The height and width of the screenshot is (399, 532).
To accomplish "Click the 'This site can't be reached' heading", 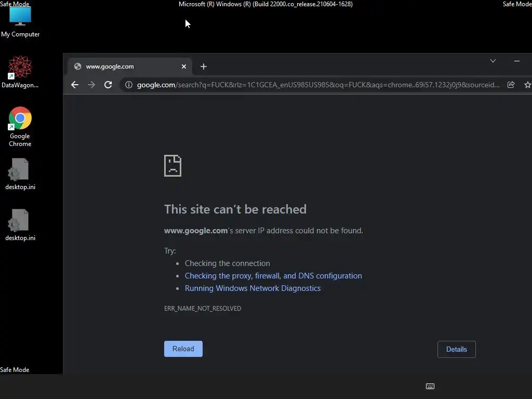I will (x=235, y=209).
